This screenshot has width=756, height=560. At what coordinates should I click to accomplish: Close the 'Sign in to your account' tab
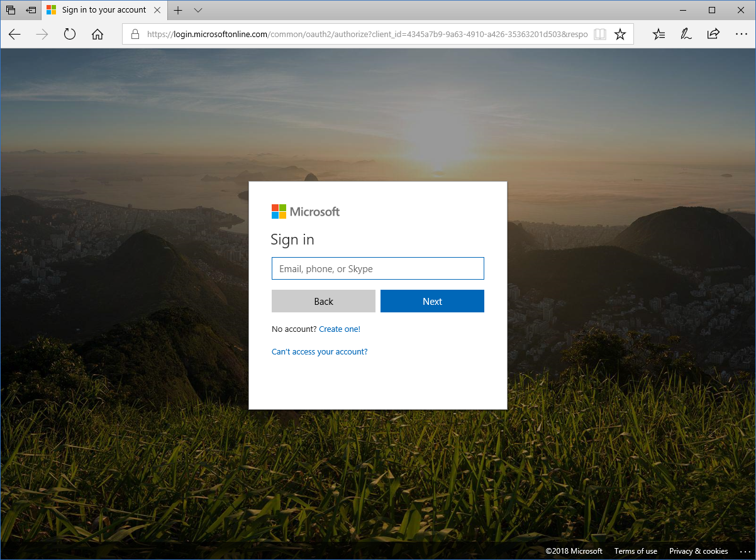158,10
